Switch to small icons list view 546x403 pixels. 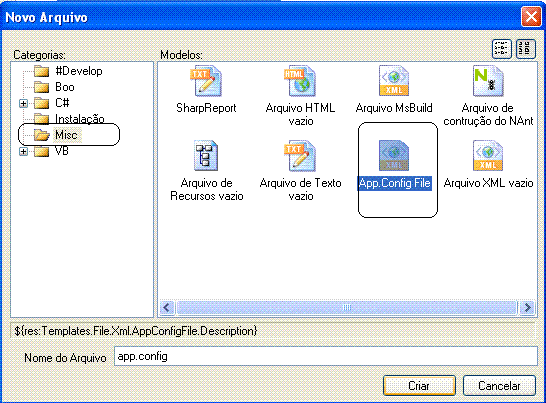click(x=501, y=49)
